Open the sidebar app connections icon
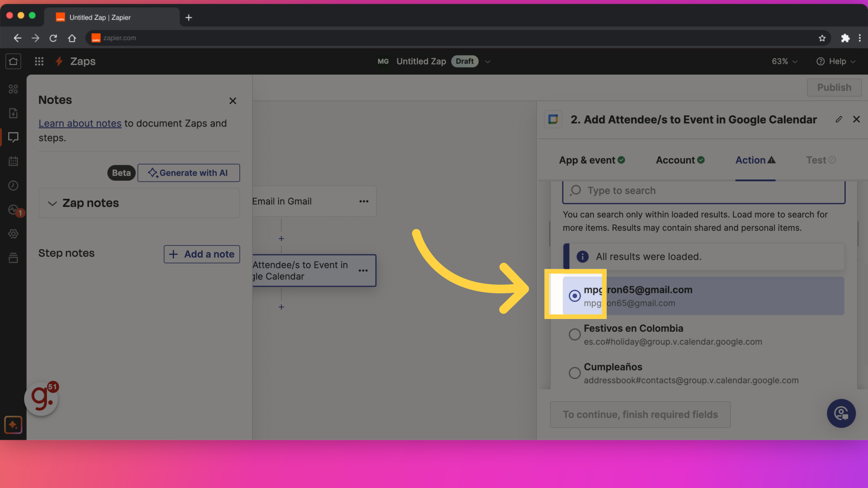This screenshot has width=868, height=488. point(13,89)
